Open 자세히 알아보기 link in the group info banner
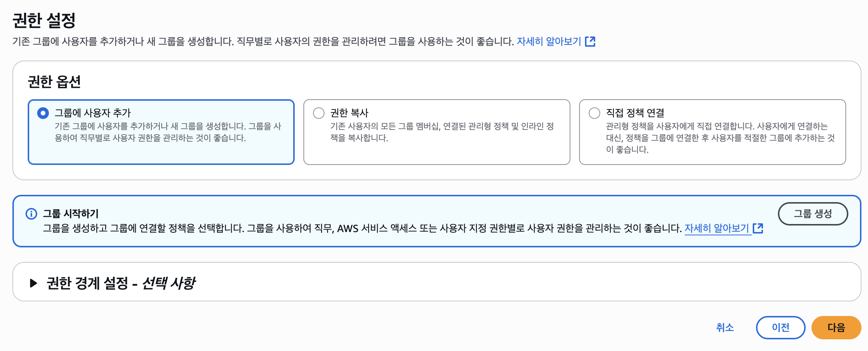The width and height of the screenshot is (868, 351). [x=717, y=228]
